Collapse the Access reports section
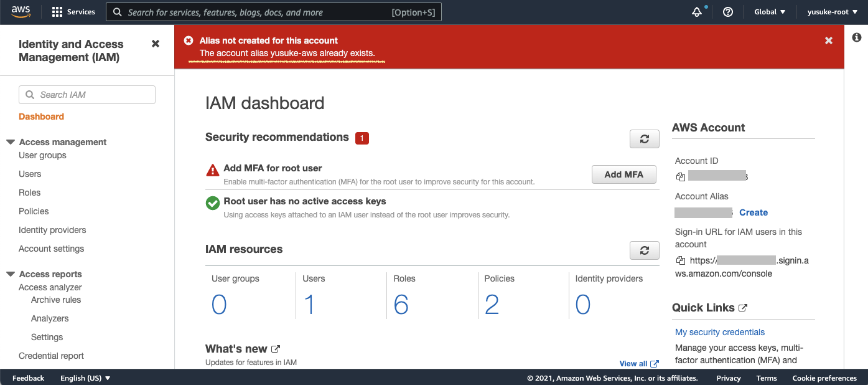 (x=11, y=274)
